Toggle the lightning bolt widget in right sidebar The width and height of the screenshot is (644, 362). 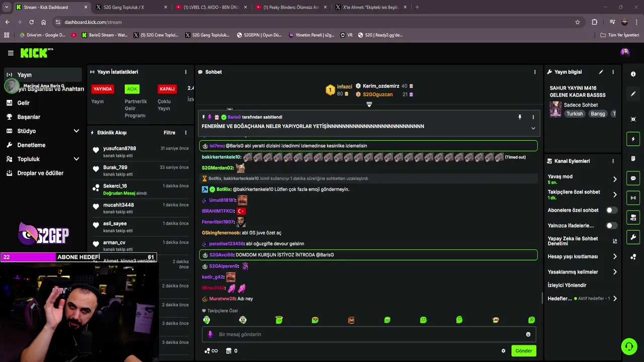pyautogui.click(x=633, y=139)
